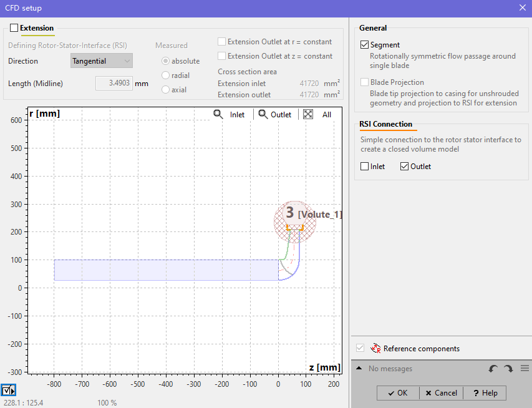Uncheck the Segment checkbox

pos(364,45)
